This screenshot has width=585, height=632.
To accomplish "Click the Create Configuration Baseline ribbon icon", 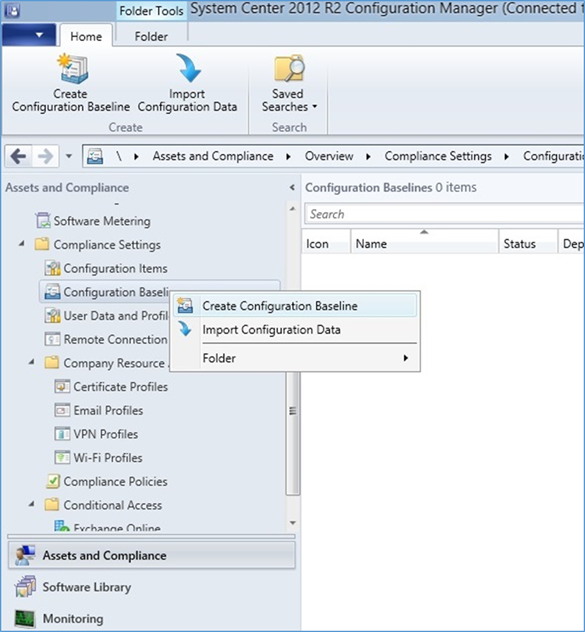I will (x=73, y=69).
